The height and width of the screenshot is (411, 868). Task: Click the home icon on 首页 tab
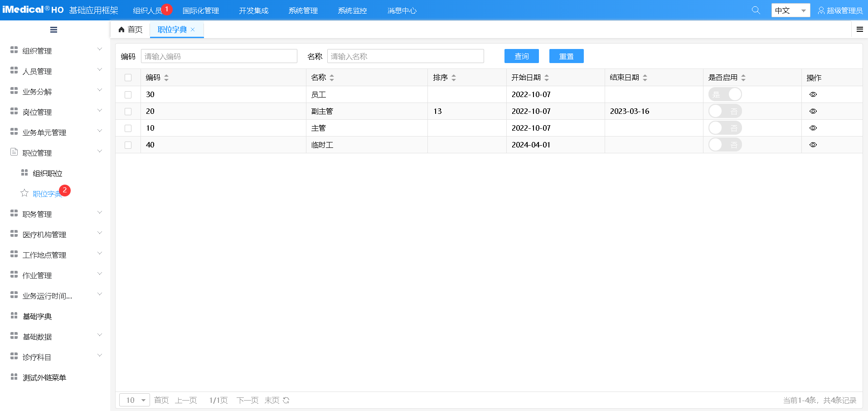pos(121,29)
